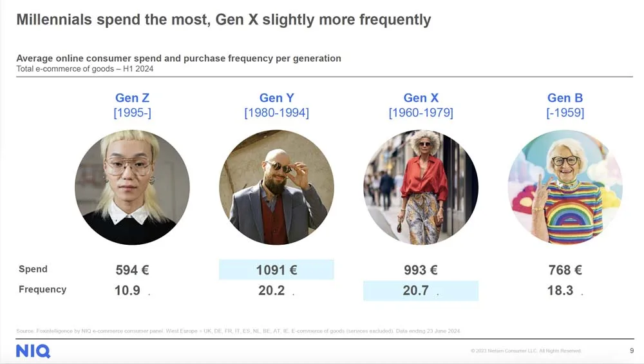This screenshot has height=364, width=644.
Task: Select the highlighted 1091 € spend value
Action: point(276,270)
